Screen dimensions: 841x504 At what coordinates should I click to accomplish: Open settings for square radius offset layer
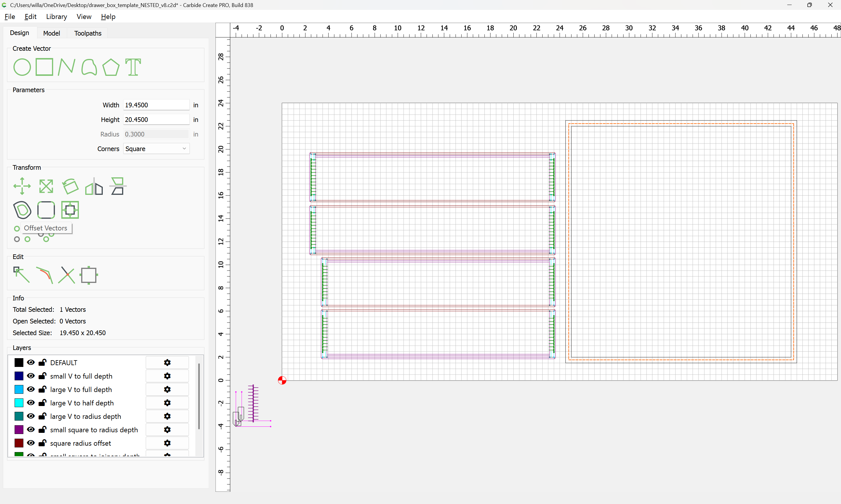coord(167,443)
